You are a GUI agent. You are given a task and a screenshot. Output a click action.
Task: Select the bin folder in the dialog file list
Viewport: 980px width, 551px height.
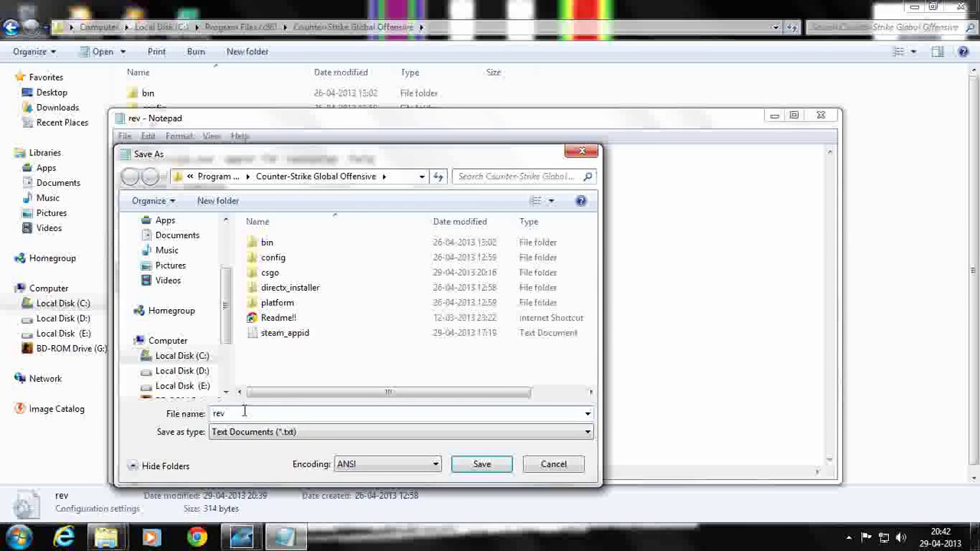click(x=266, y=242)
